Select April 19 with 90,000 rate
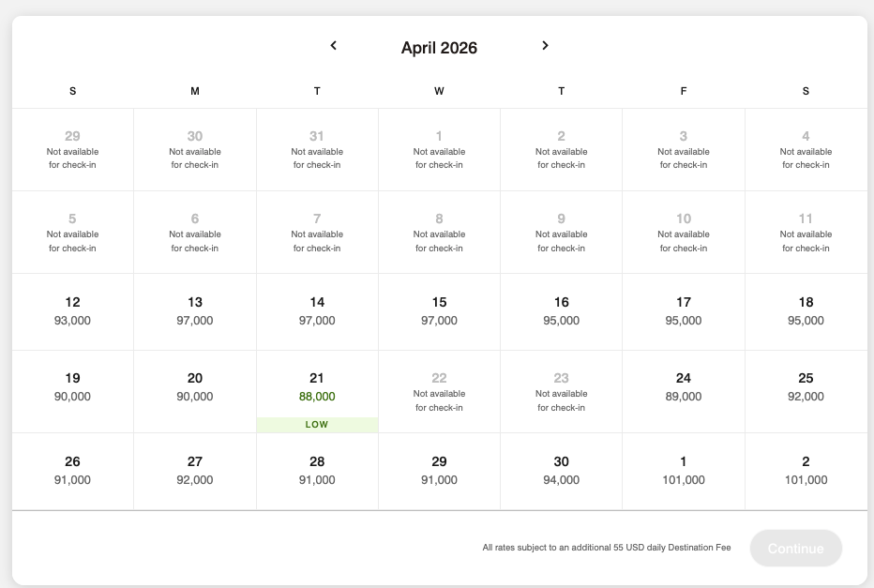Screen dimensions: 874x588 [72, 386]
